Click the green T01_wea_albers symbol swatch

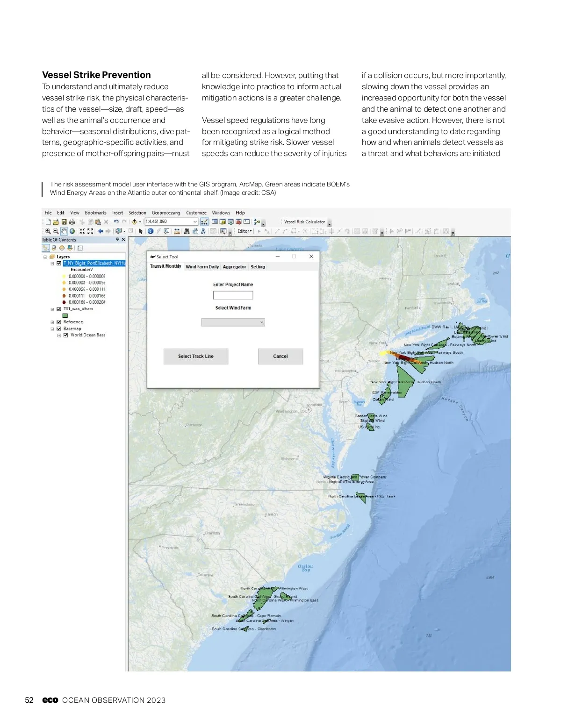65,315
